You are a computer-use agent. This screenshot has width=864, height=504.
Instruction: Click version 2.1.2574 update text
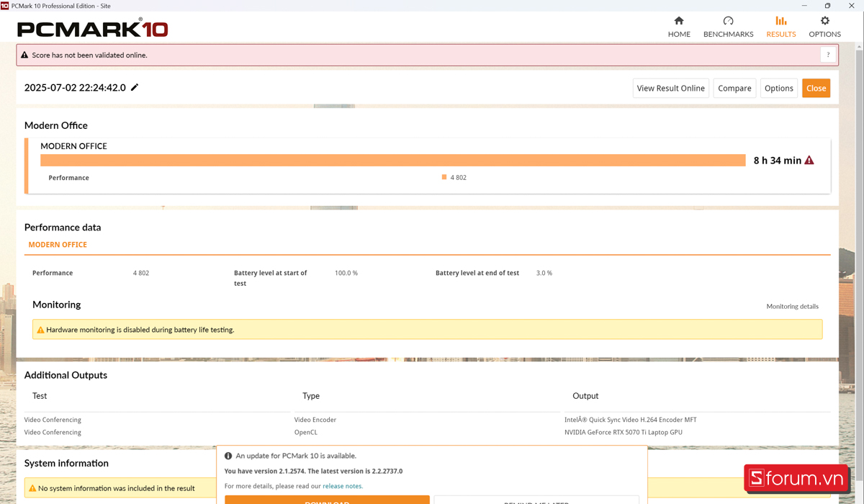click(313, 471)
